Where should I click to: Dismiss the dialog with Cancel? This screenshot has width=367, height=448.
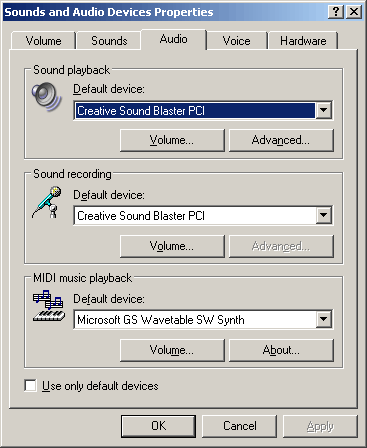tap(240, 426)
